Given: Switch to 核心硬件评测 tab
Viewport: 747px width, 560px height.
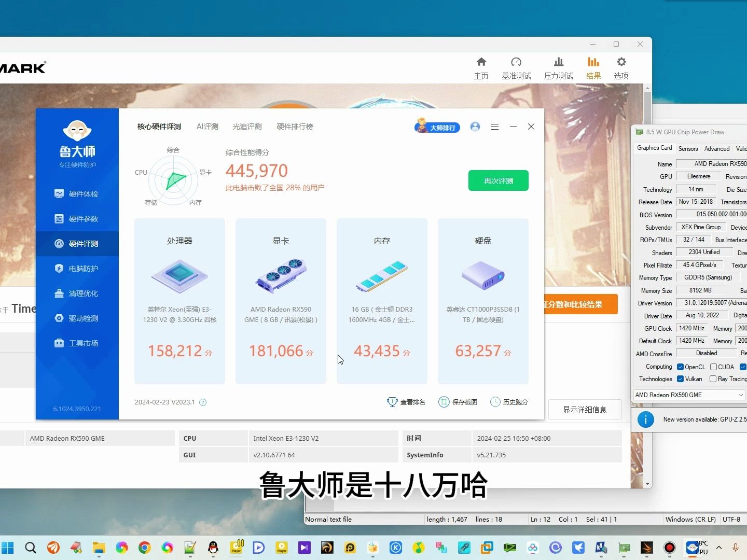Looking at the screenshot, I should [159, 127].
